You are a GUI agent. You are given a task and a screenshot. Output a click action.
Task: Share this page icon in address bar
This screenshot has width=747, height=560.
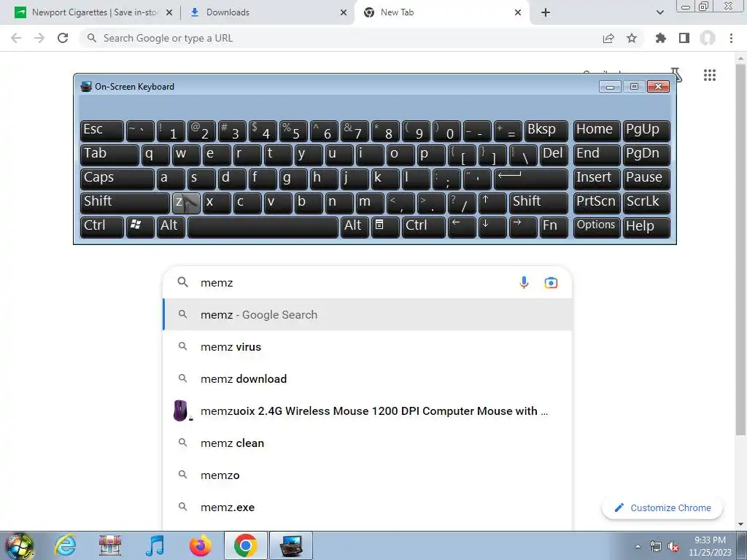608,38
